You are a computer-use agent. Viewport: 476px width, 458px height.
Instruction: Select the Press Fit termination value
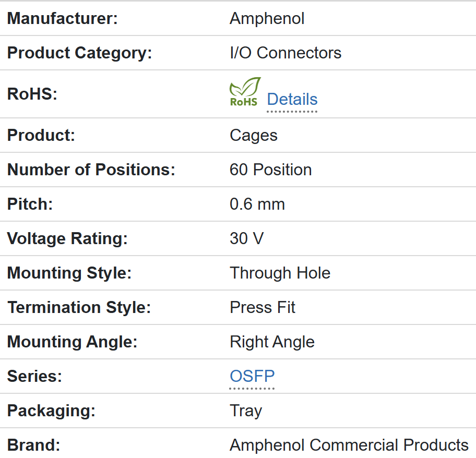tap(263, 307)
